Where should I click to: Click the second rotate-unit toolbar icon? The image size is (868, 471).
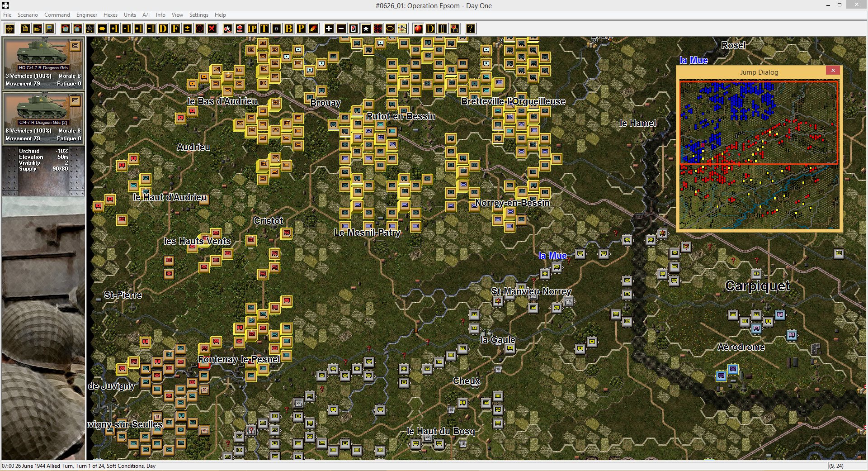[x=78, y=29]
